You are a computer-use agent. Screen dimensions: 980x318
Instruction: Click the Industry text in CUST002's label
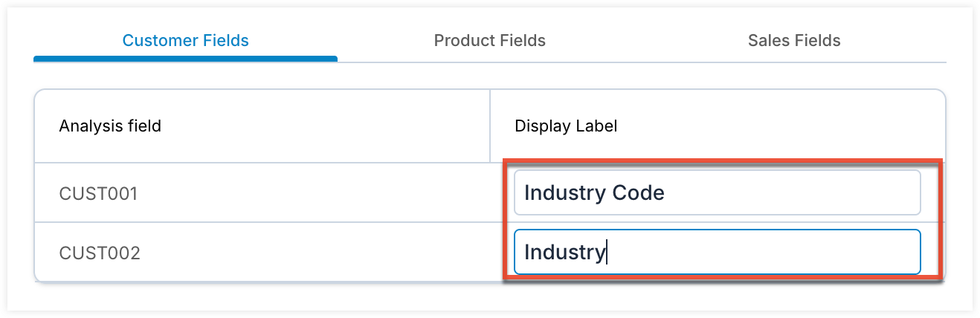(x=564, y=253)
